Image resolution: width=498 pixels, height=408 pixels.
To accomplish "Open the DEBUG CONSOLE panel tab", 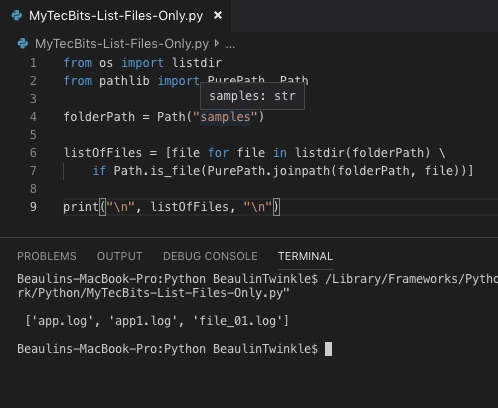I will pyautogui.click(x=210, y=256).
